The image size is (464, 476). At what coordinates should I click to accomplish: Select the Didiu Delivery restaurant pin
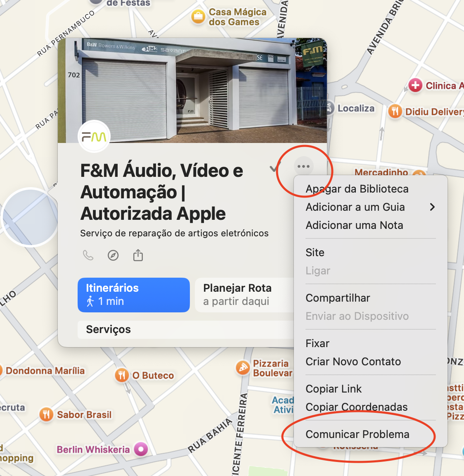click(x=395, y=112)
